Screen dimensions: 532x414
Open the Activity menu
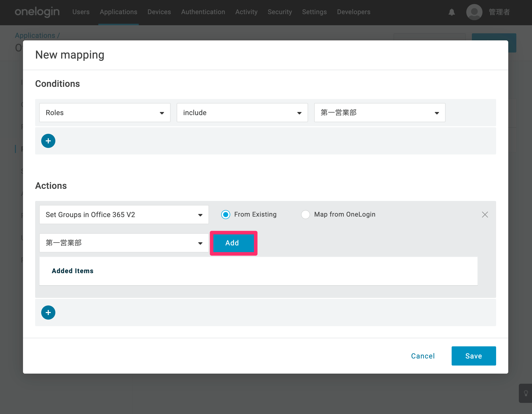pyautogui.click(x=246, y=12)
